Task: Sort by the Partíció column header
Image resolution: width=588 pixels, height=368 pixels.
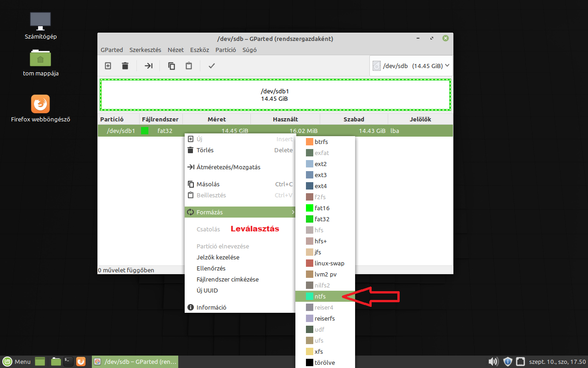Action: pyautogui.click(x=119, y=119)
